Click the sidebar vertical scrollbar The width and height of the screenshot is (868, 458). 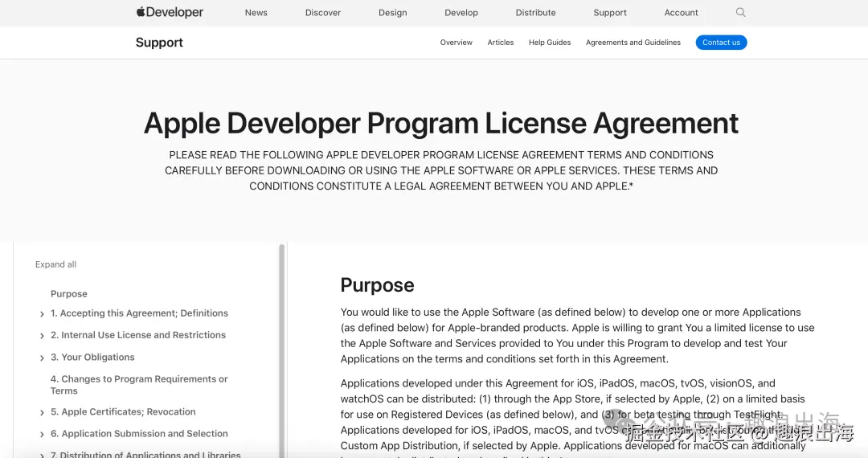281,350
